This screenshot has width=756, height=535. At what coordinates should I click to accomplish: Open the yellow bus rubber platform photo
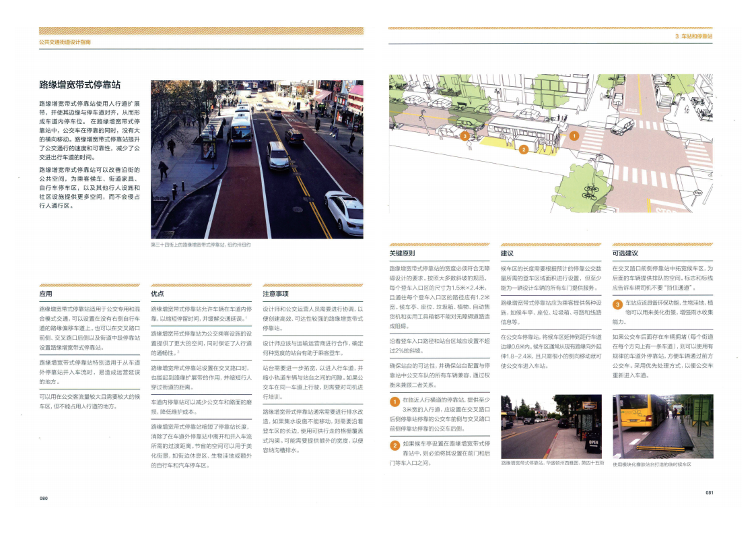point(662,426)
